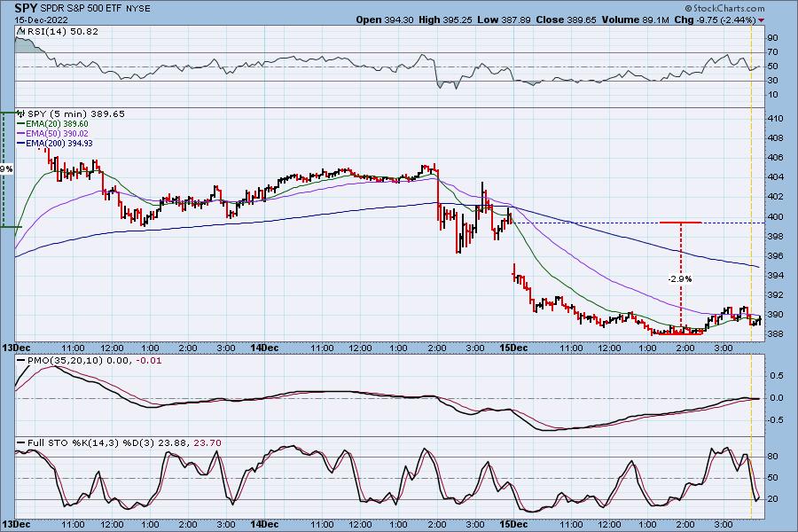Click the 394 price axis label

[x=776, y=276]
